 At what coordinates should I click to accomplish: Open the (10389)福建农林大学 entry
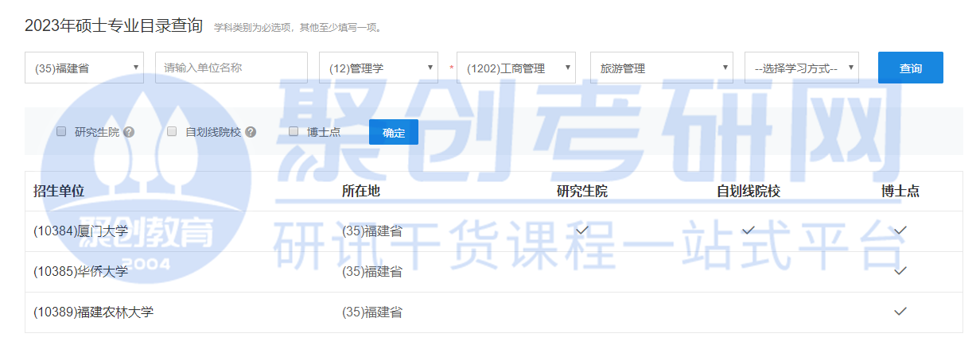[x=93, y=312]
